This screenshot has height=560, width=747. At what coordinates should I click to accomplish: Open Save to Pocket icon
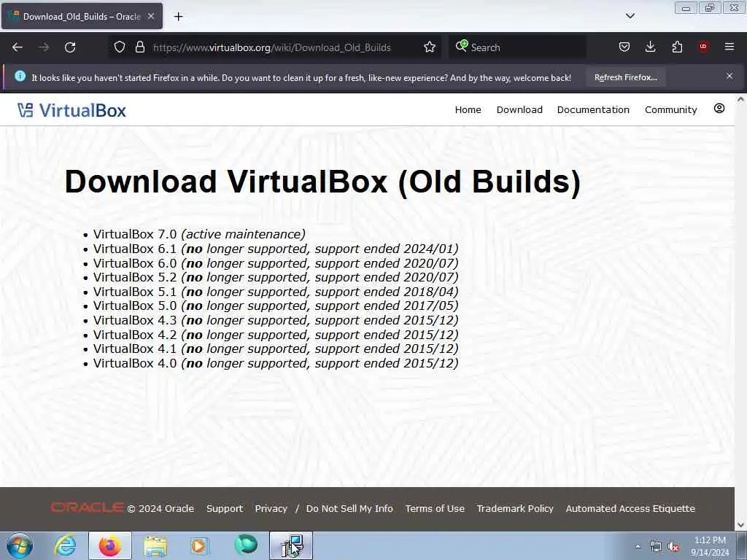[x=624, y=47]
